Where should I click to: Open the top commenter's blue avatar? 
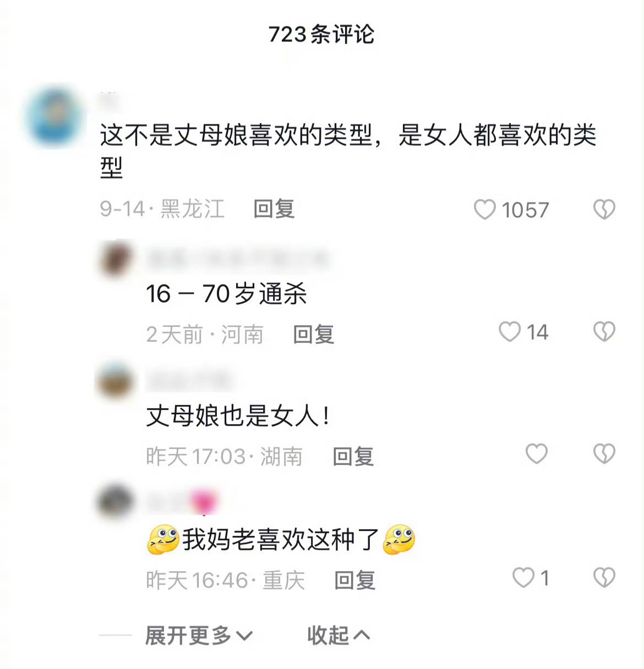(x=54, y=117)
